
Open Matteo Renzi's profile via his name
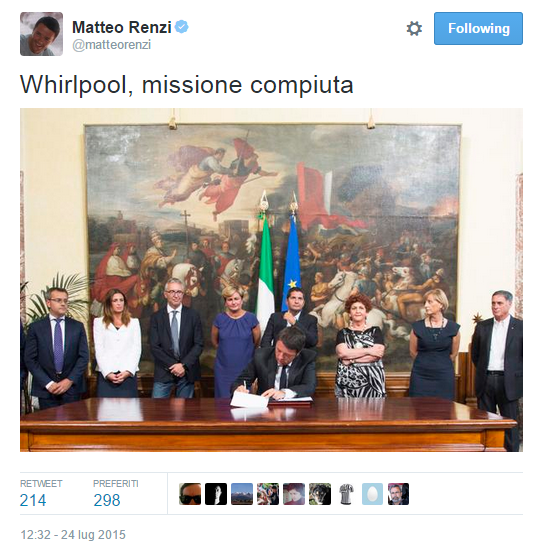click(x=122, y=27)
